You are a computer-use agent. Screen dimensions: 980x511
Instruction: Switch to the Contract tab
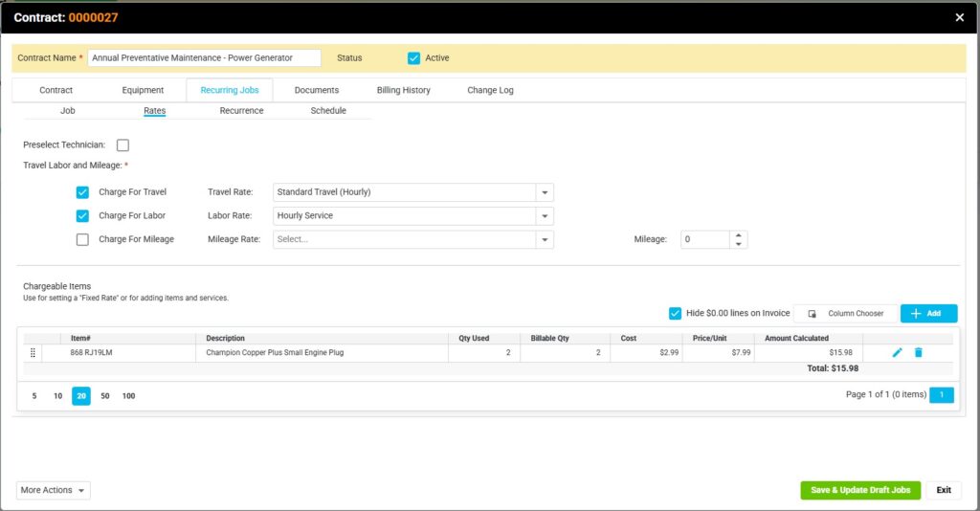56,90
